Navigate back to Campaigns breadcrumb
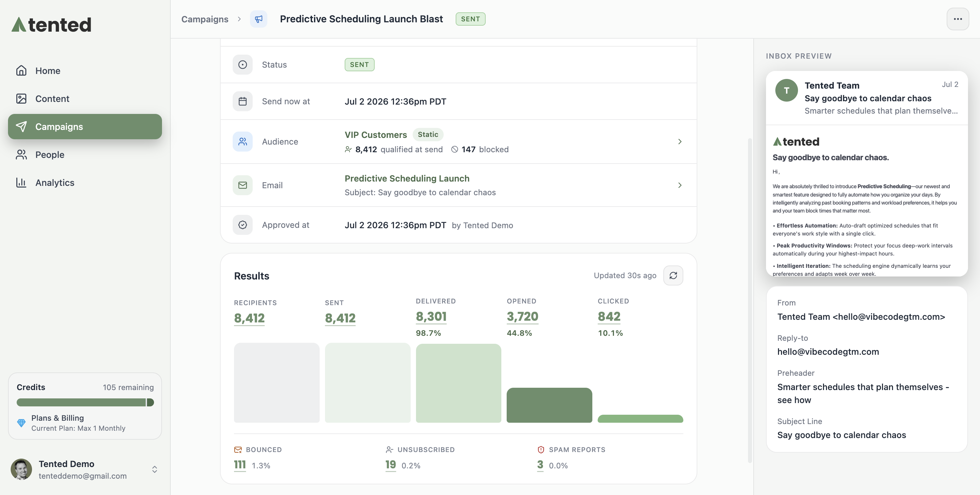Screen dimensions: 980x495 pos(205,19)
